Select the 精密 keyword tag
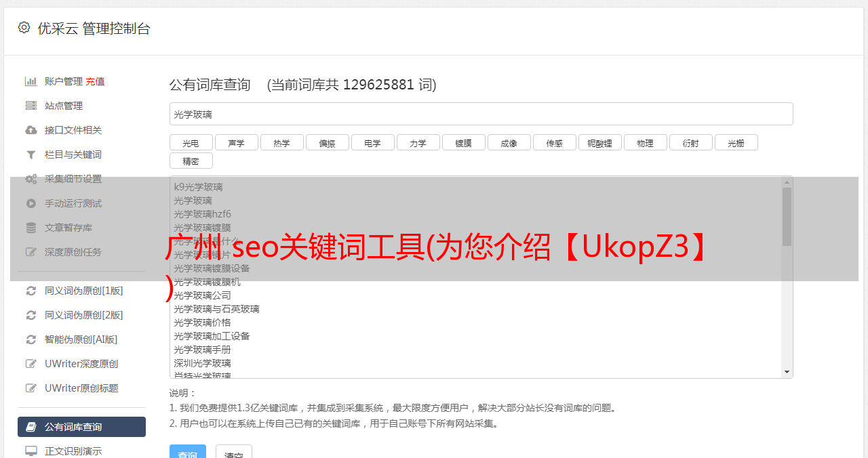 click(191, 161)
